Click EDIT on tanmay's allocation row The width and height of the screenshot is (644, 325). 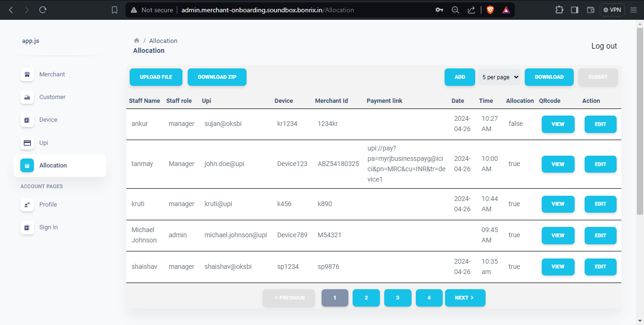600,164
